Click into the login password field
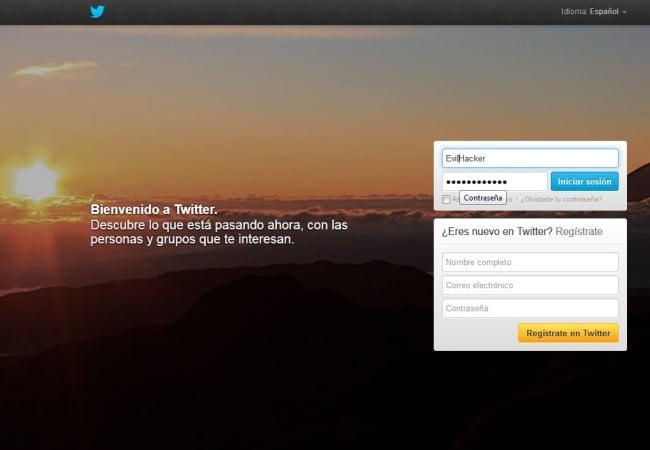The image size is (650, 450). (x=495, y=181)
